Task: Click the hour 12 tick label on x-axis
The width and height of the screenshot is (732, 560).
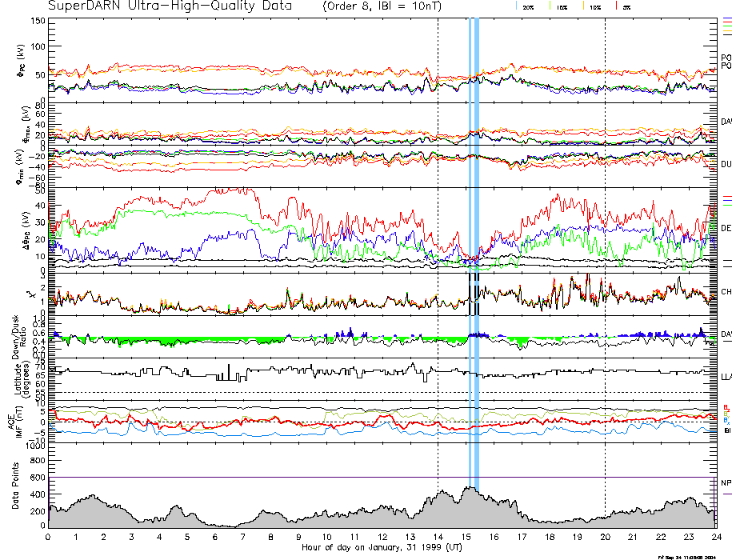Action: pos(382,537)
